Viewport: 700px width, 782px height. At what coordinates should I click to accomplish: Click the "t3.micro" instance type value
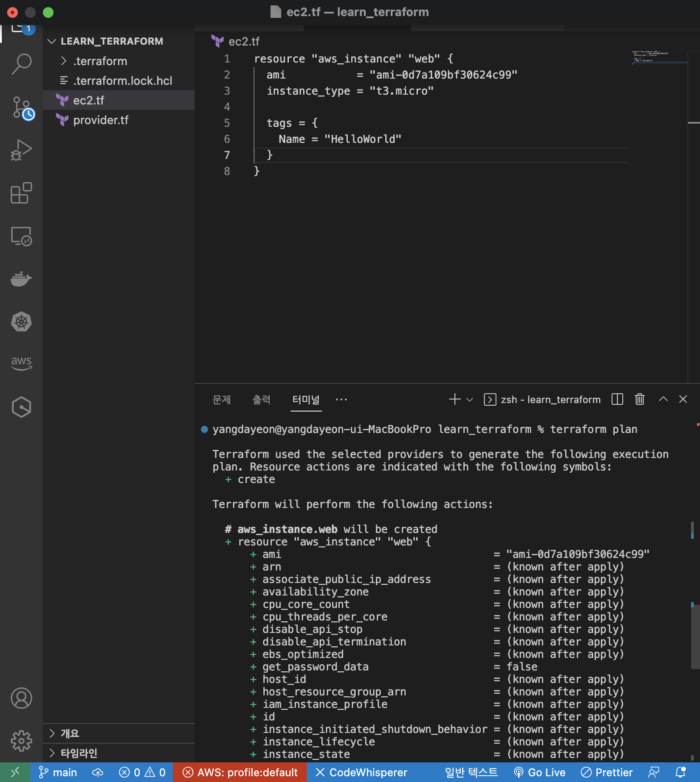[x=401, y=91]
